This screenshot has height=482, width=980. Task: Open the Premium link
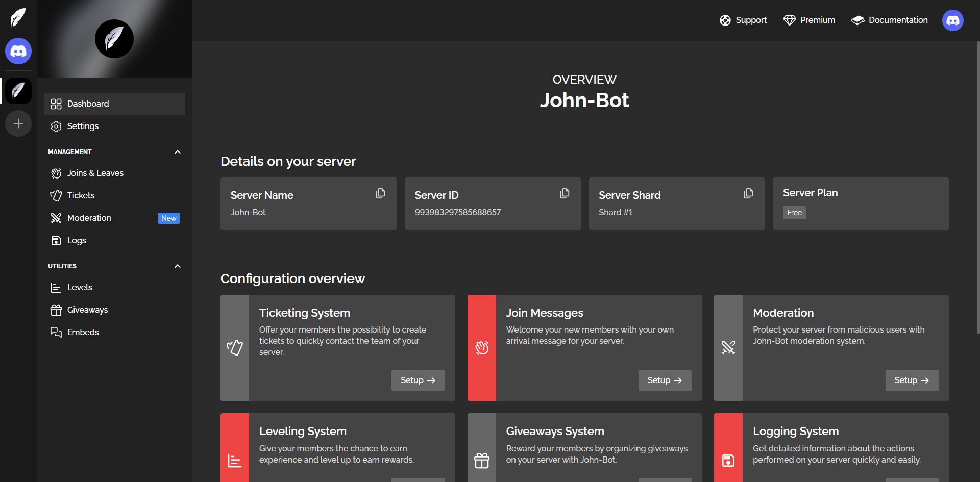[809, 20]
